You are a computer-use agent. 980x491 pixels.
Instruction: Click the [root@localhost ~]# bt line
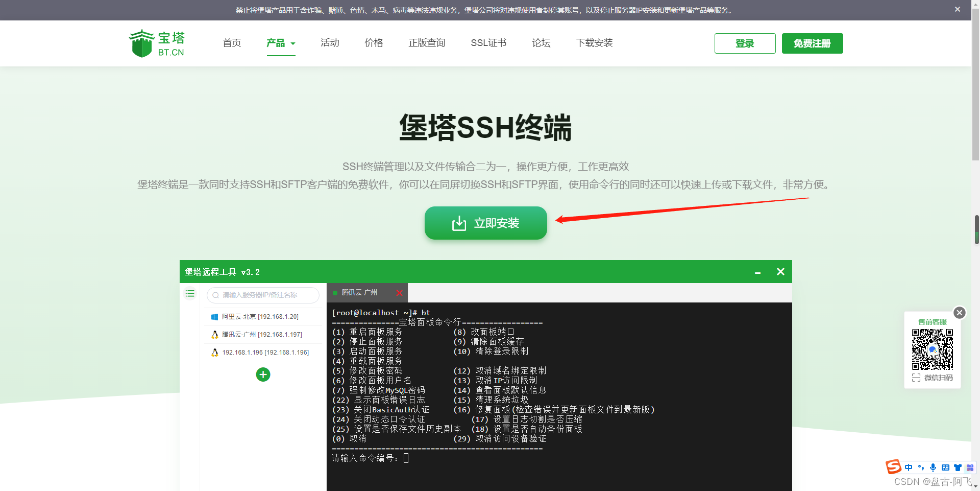[x=381, y=313]
